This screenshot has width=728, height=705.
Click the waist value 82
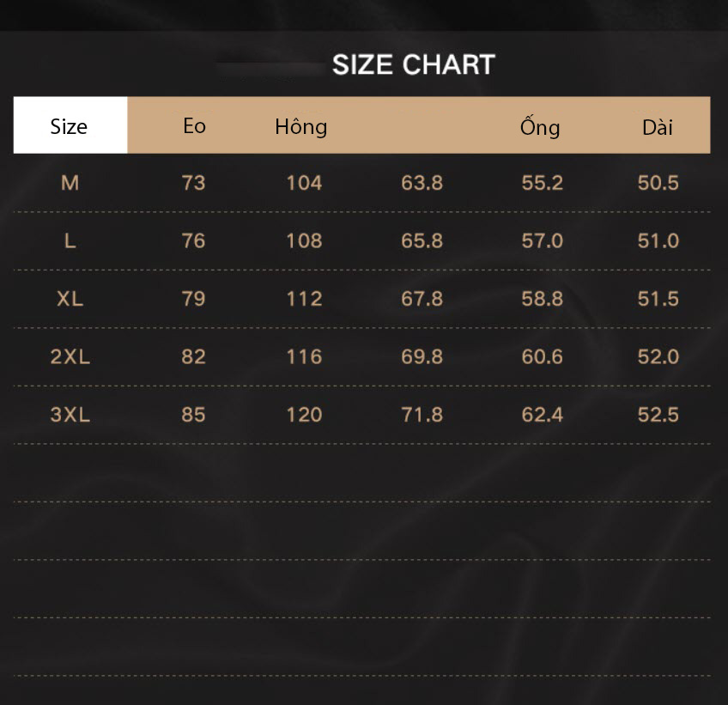tap(194, 356)
